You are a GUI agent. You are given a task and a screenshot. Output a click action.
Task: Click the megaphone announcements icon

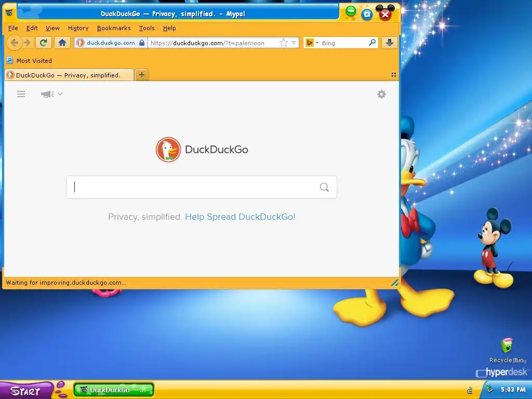(x=47, y=94)
